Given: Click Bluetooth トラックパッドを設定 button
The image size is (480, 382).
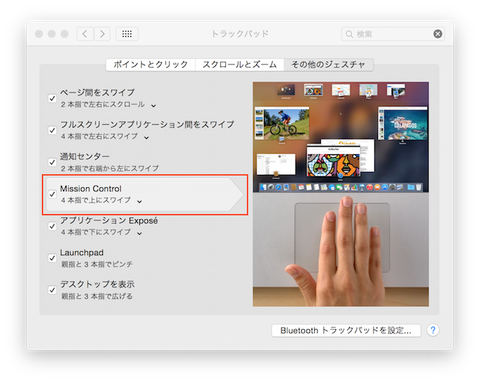Looking at the screenshot, I should (346, 331).
